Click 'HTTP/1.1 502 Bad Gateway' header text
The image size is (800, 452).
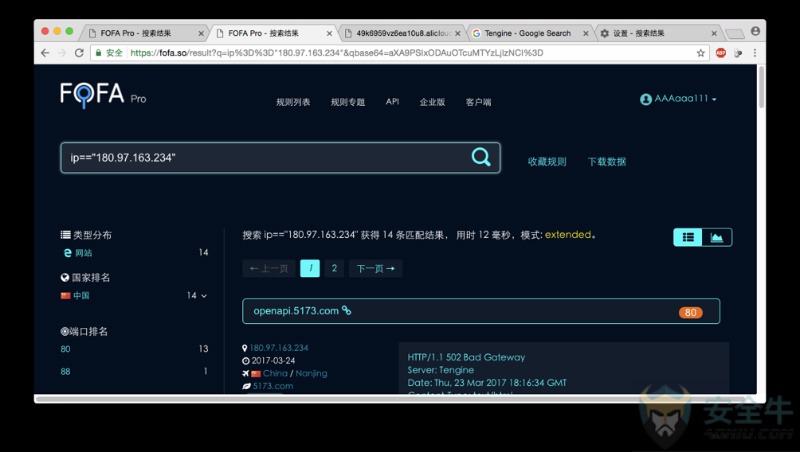click(466, 357)
